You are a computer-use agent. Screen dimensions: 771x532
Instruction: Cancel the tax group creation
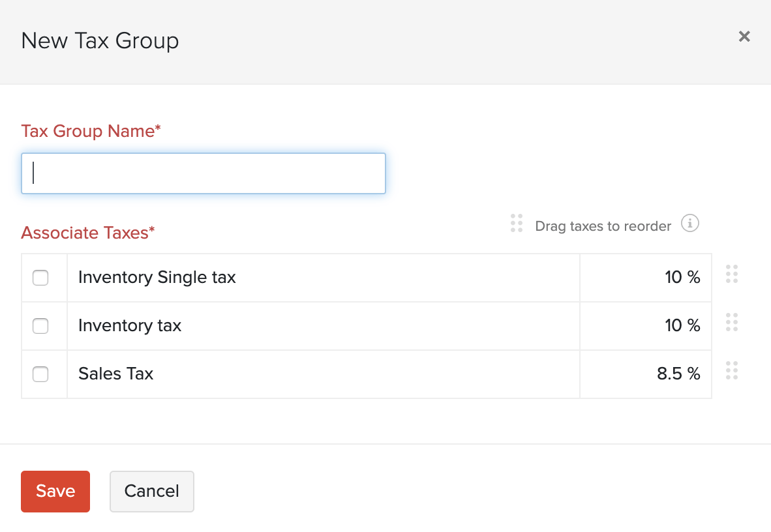click(x=152, y=492)
